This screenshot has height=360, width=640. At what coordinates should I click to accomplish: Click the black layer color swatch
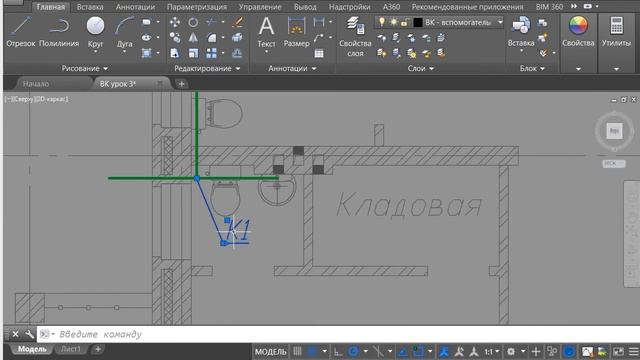tap(418, 22)
